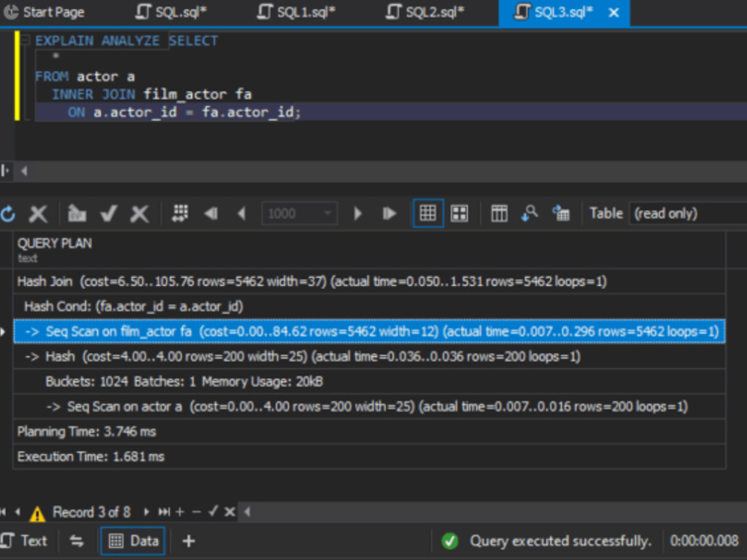Click the green query success status icon
Screen dimensions: 747x560
tap(450, 541)
